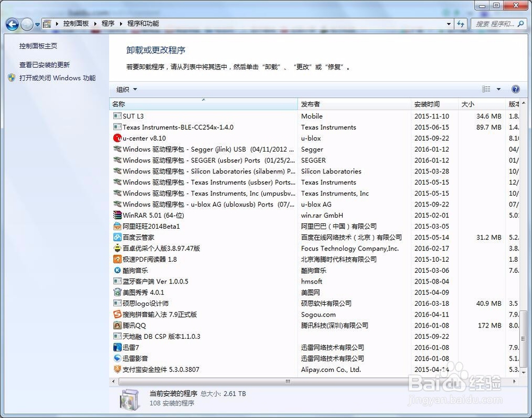
Task: Click the 腾讯QQ icon
Action: click(x=117, y=325)
